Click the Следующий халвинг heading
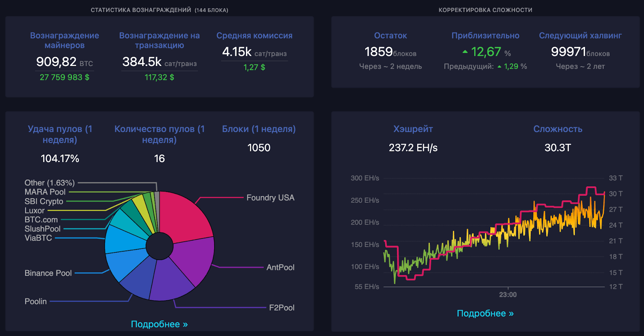Screen dimensions: 644x336 click(x=580, y=35)
